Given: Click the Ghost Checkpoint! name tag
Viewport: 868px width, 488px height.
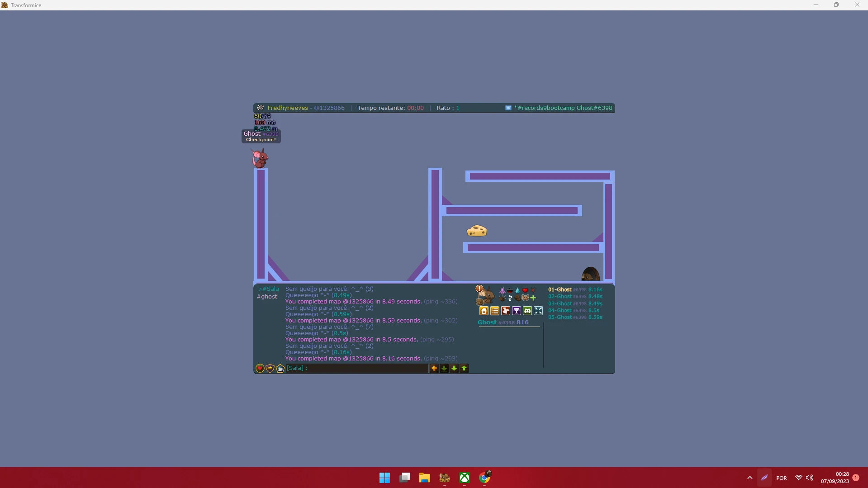Looking at the screenshot, I should pos(261,136).
